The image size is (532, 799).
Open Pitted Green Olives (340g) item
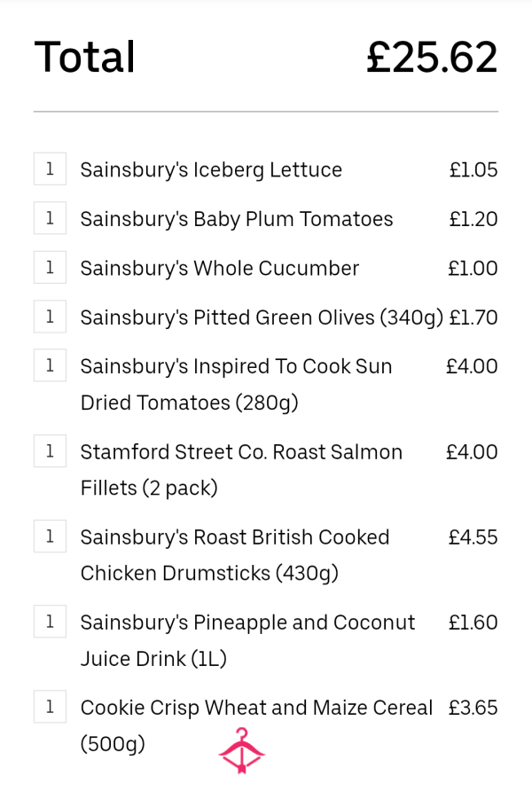coord(262,318)
